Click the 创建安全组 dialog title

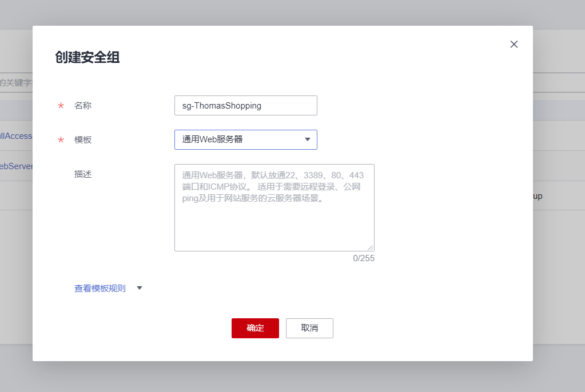tap(87, 58)
